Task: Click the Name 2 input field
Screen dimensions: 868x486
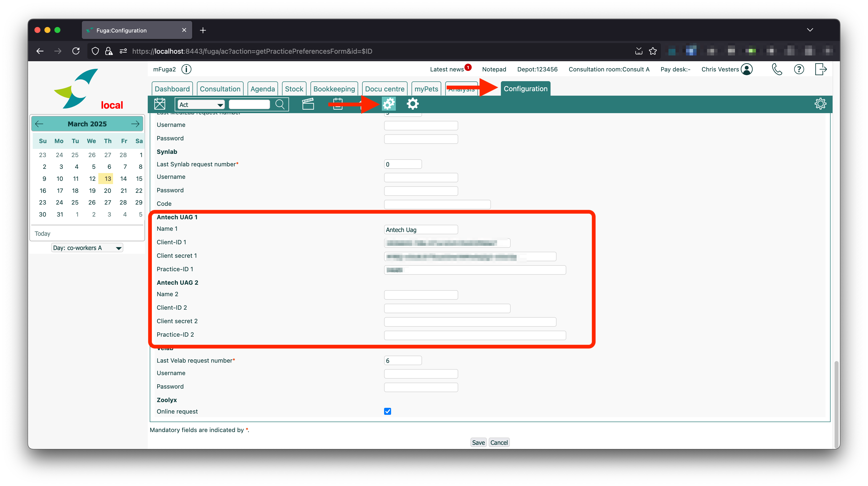Action: (x=421, y=295)
